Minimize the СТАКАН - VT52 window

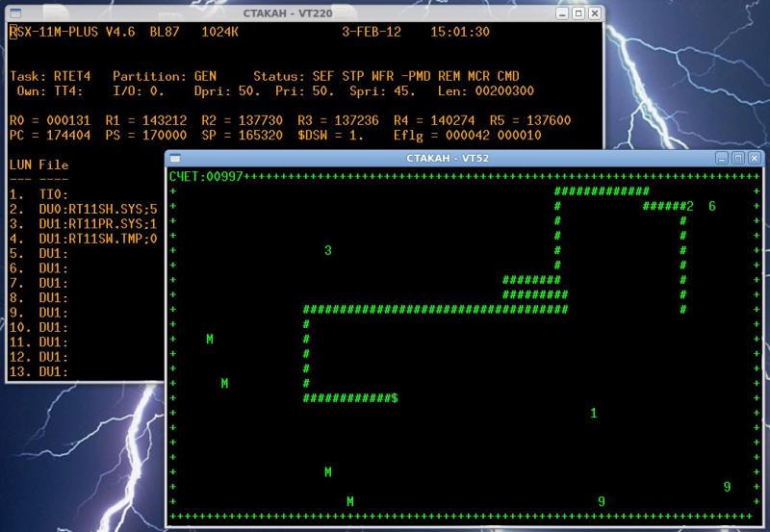(x=721, y=157)
